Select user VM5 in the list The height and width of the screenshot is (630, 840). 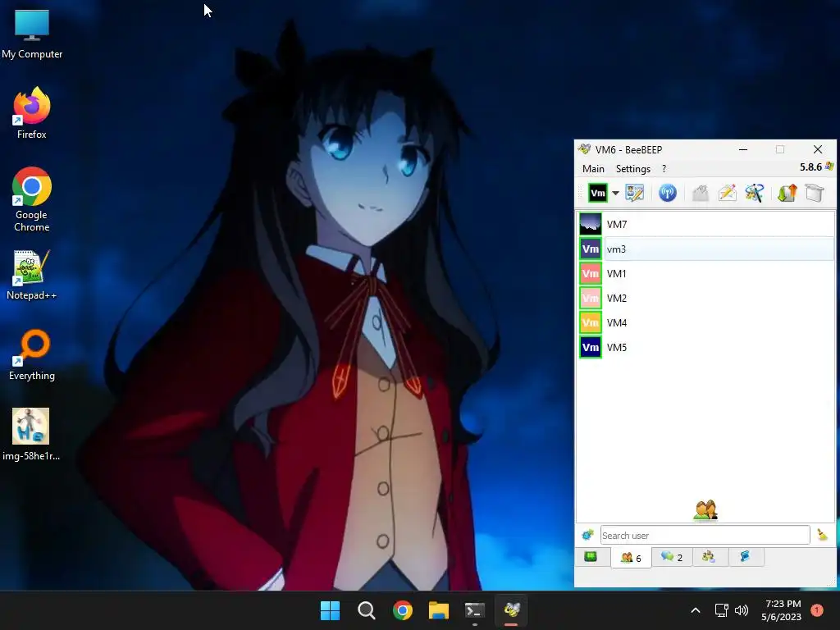tap(705, 348)
